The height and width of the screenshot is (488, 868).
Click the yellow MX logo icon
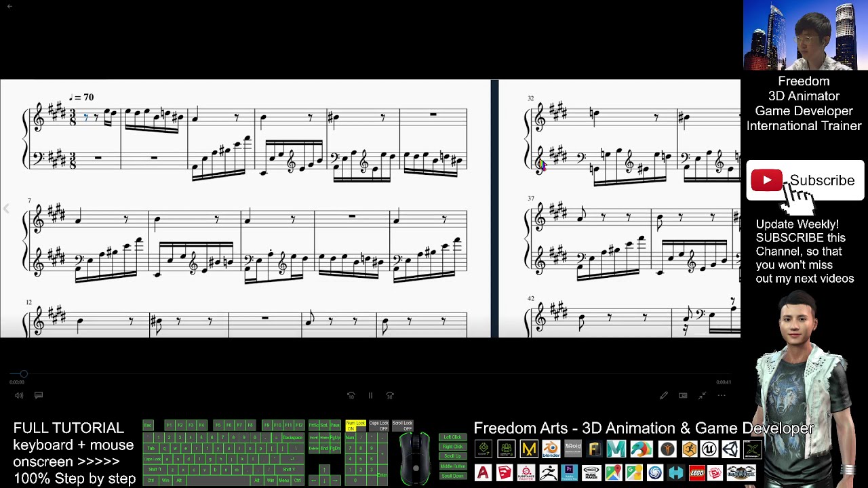coord(529,449)
